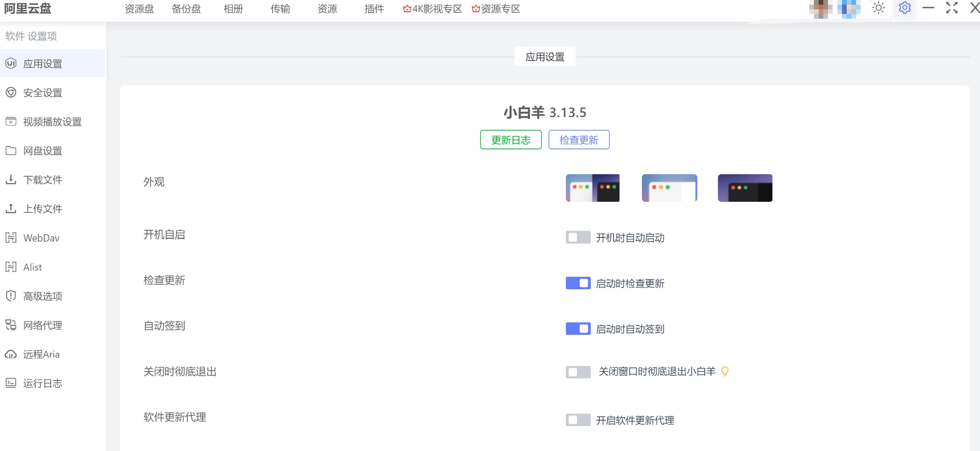Click the 检查更新 button

pos(579,140)
